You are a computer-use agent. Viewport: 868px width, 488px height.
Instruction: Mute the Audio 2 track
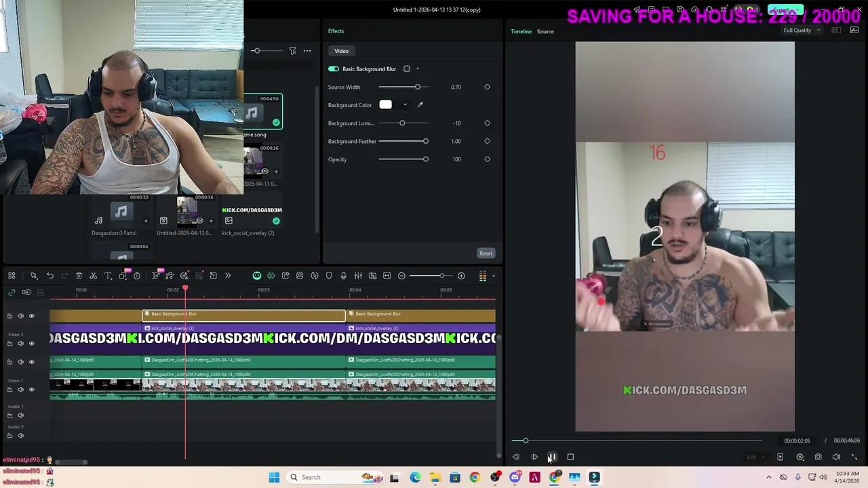pyautogui.click(x=20, y=436)
